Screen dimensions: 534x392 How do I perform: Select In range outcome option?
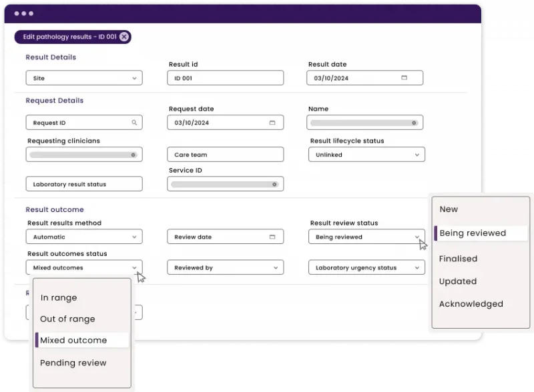tap(59, 298)
